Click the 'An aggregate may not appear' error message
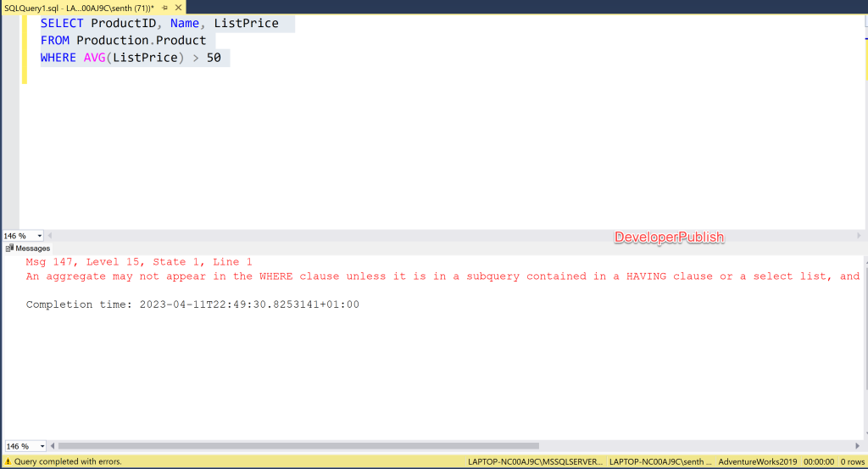The image size is (868, 469). coord(442,276)
